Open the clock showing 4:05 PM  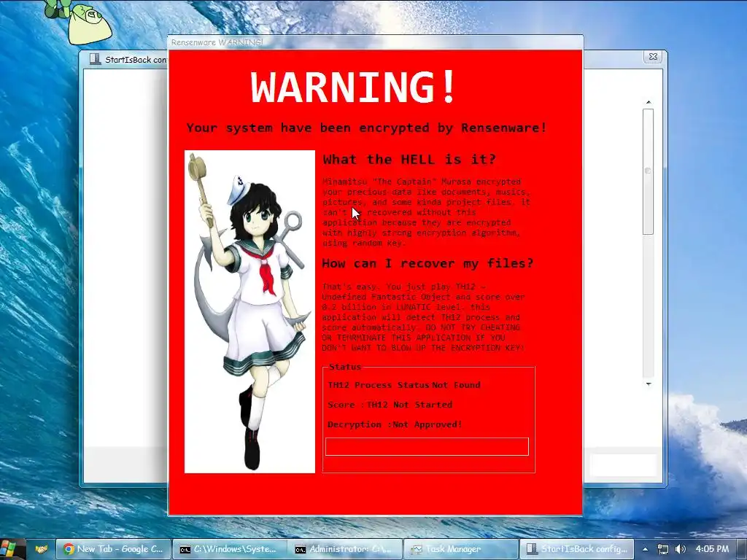click(x=712, y=549)
